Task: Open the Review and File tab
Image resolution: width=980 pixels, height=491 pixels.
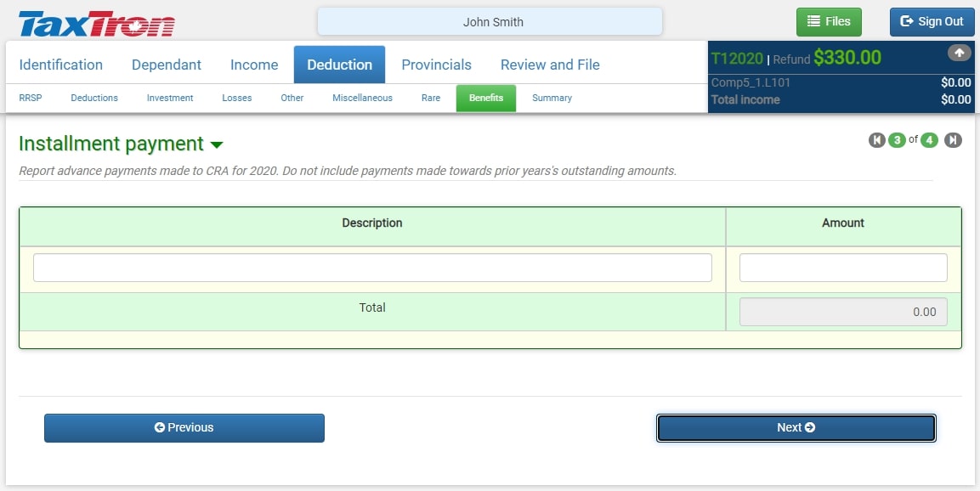Action: 550,65
